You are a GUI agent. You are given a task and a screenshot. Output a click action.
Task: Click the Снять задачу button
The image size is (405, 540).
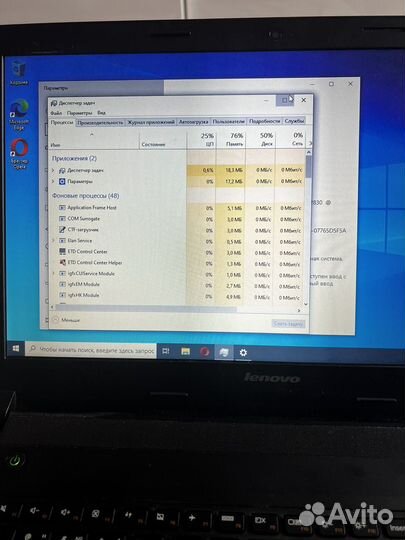click(x=288, y=324)
